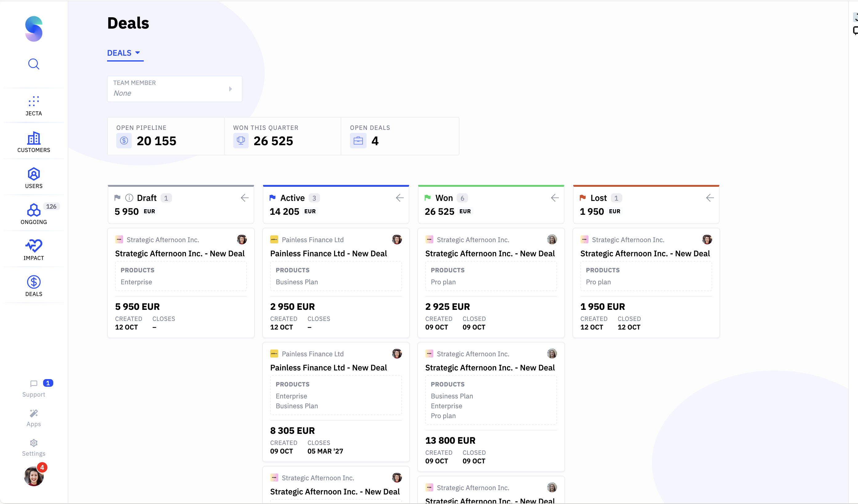This screenshot has width=858, height=504.
Task: Click the Lost column red flag icon
Action: 583,198
